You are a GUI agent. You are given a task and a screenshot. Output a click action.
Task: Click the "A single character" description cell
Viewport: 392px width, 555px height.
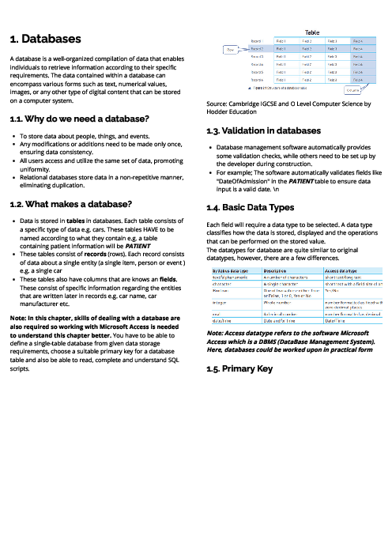pyautogui.click(x=281, y=284)
